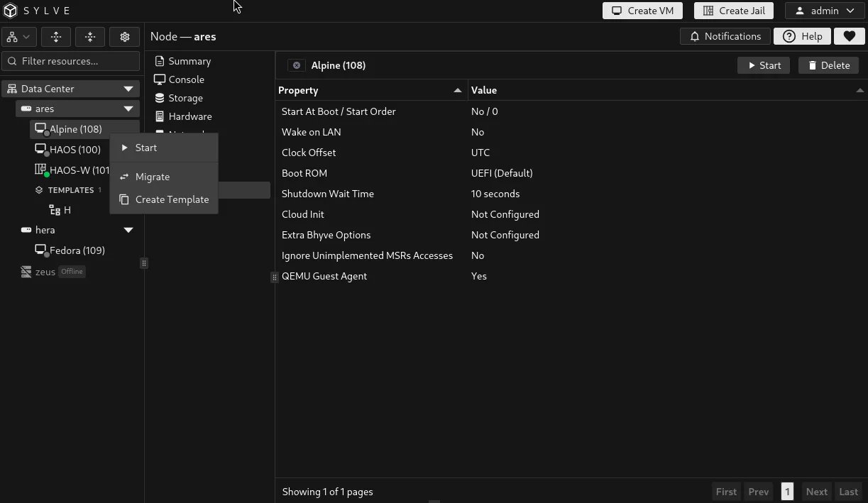This screenshot has height=503, width=868.
Task: Click the Delete button for Alpine
Action: (828, 65)
